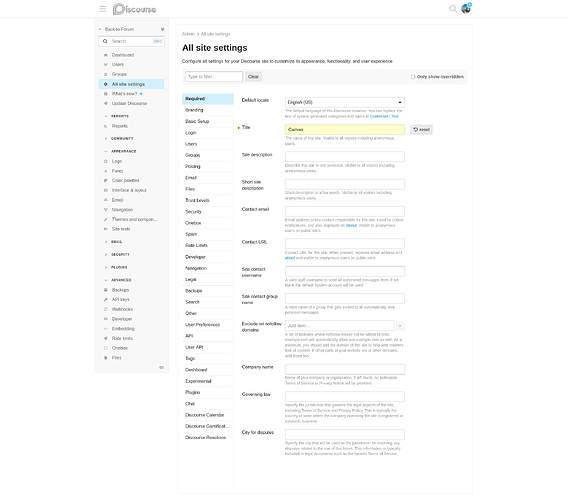Click the Site description text field
Screen dimensions: 568x500
coord(345,157)
